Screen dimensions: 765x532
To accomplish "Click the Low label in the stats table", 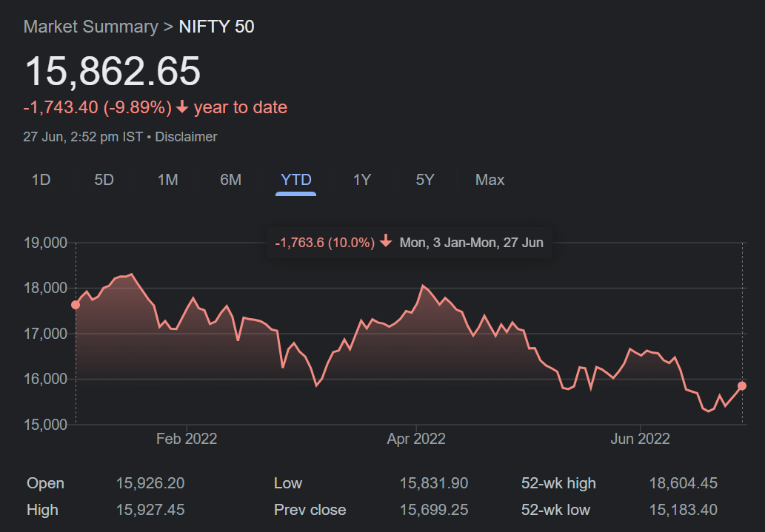I will click(288, 483).
